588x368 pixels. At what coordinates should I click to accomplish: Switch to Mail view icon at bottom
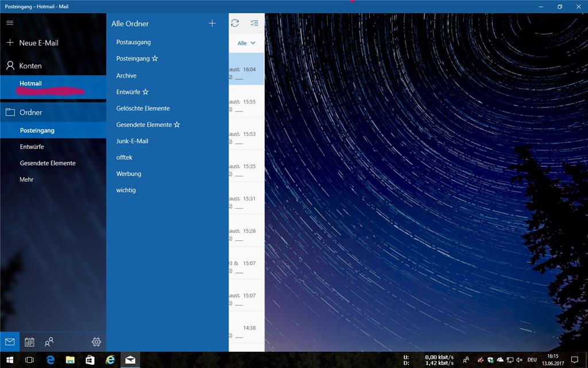(10, 342)
